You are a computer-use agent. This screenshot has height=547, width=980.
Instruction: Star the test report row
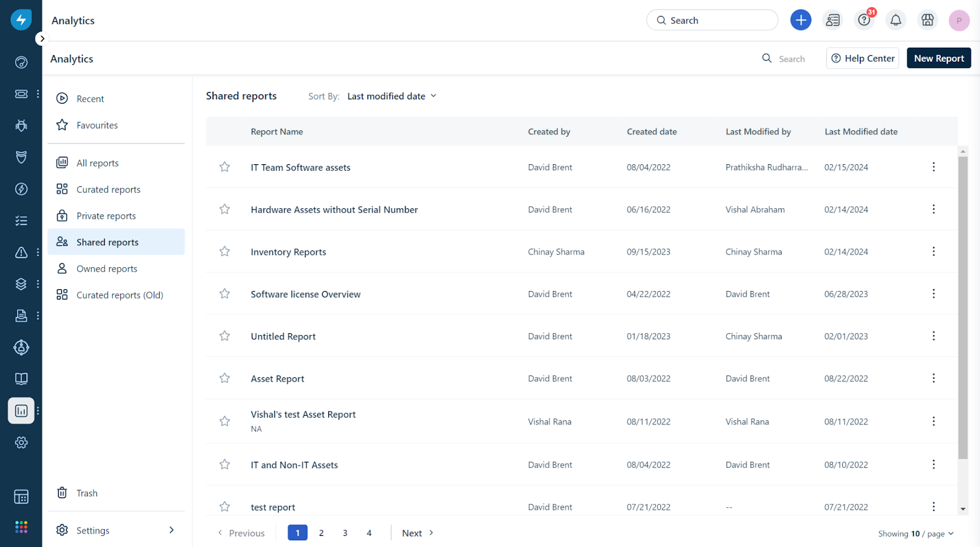pyautogui.click(x=225, y=507)
